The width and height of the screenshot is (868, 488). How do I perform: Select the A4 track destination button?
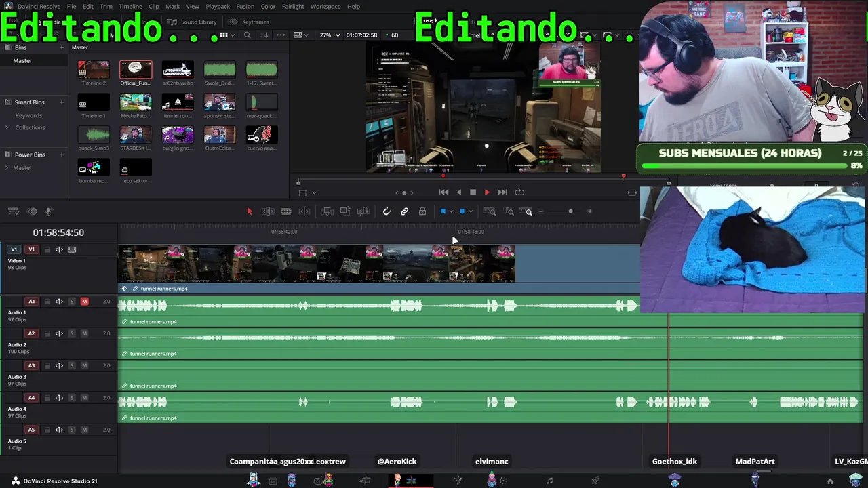coord(31,398)
